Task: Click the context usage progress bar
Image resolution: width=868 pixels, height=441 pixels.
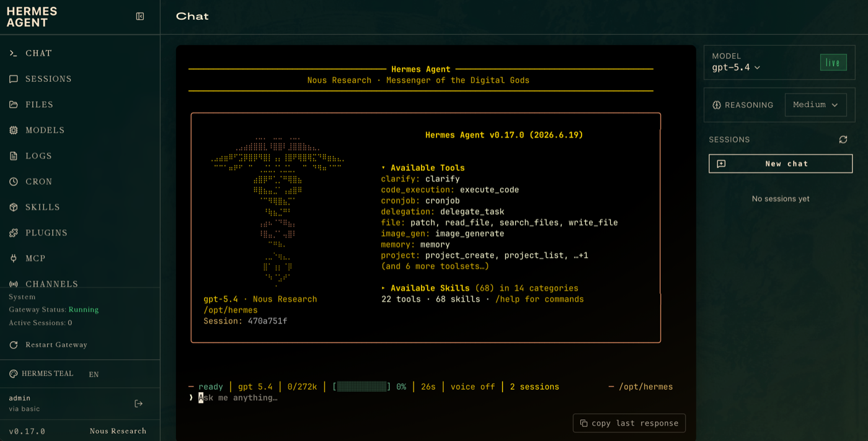Action: [x=362, y=386]
